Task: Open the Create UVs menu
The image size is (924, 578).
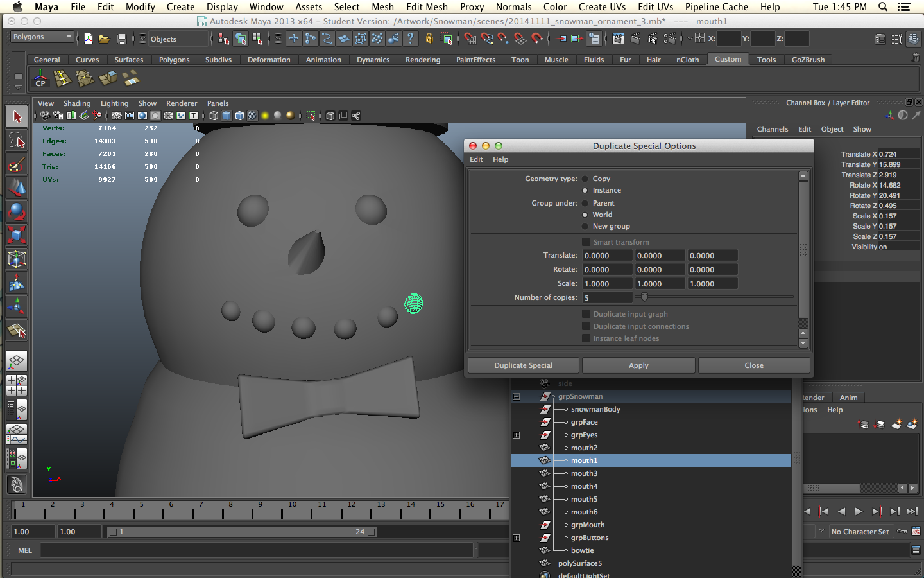Action: pos(602,7)
